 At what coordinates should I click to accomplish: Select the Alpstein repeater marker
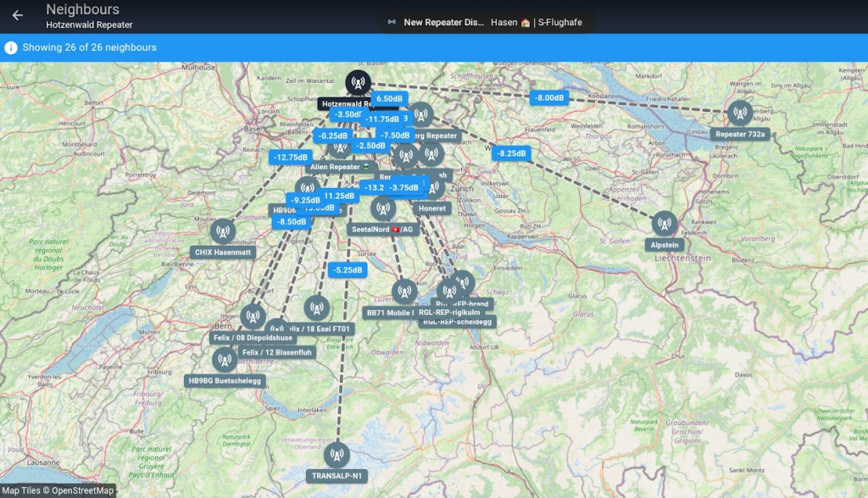tap(665, 224)
